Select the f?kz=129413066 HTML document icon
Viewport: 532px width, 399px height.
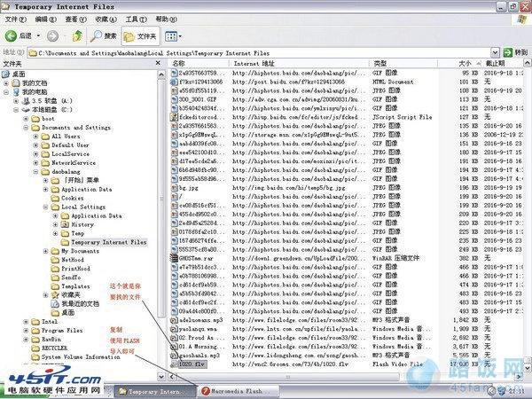pos(174,82)
